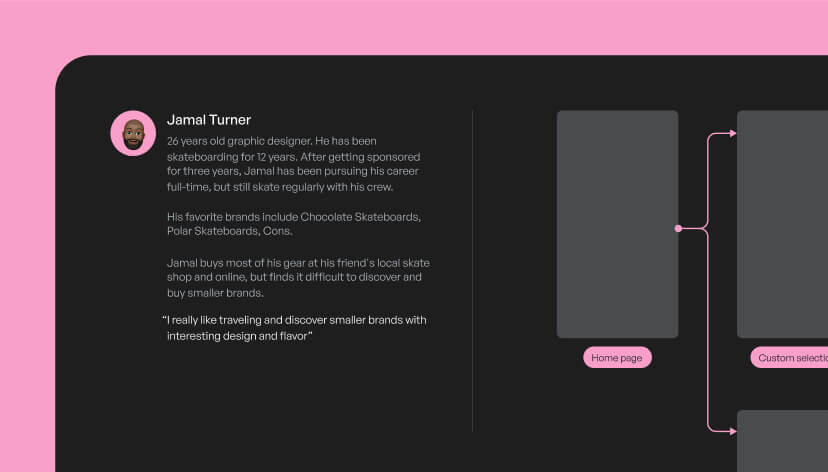Click the bio paragraph starting "26 years old"
The width and height of the screenshot is (828, 472).
tap(293, 164)
